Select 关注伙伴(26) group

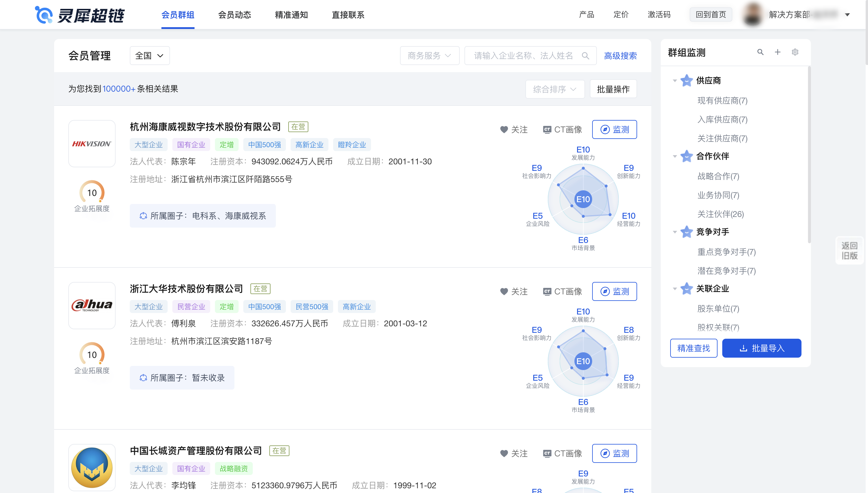pyautogui.click(x=721, y=214)
